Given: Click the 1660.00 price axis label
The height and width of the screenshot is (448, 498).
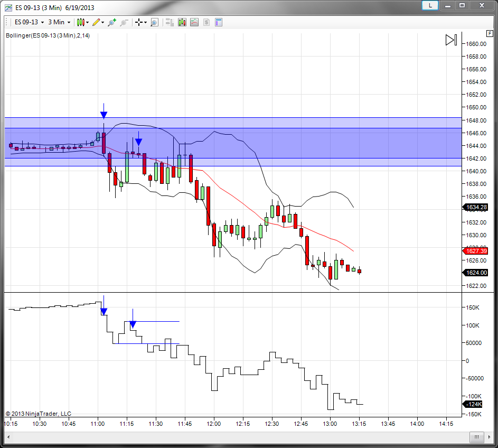Looking at the screenshot, I should coord(476,44).
